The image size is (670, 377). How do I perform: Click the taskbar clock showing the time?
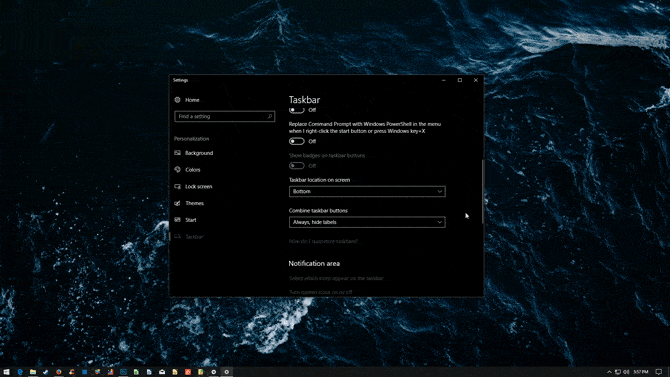click(x=641, y=372)
